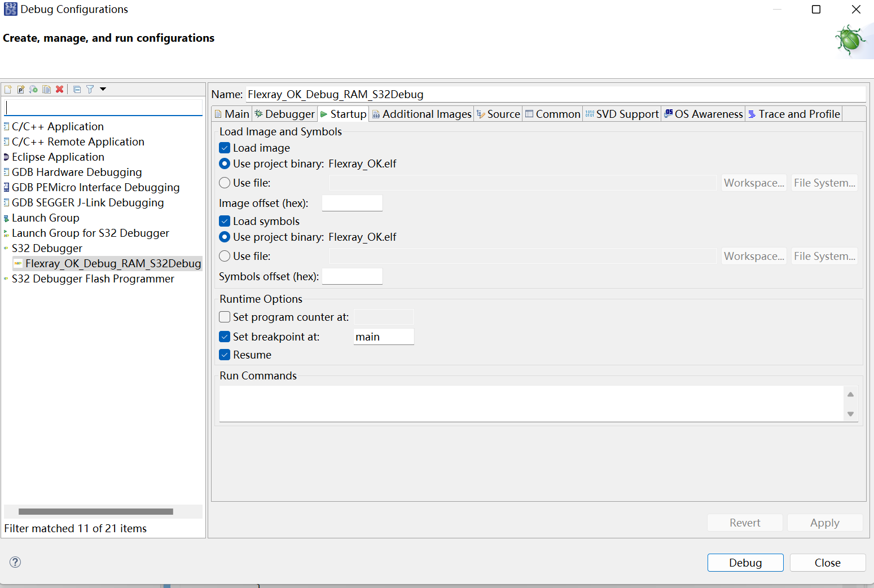
Task: Open the help question mark icon
Action: click(x=15, y=562)
